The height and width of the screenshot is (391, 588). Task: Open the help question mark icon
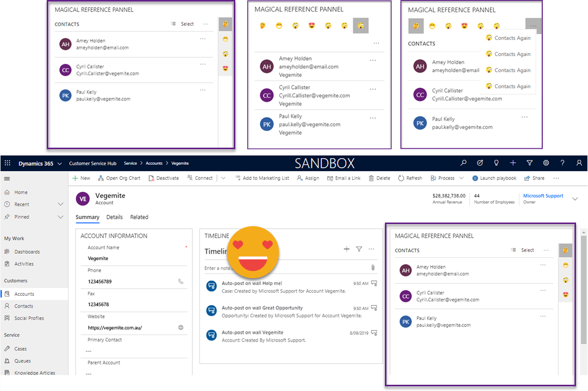(562, 163)
